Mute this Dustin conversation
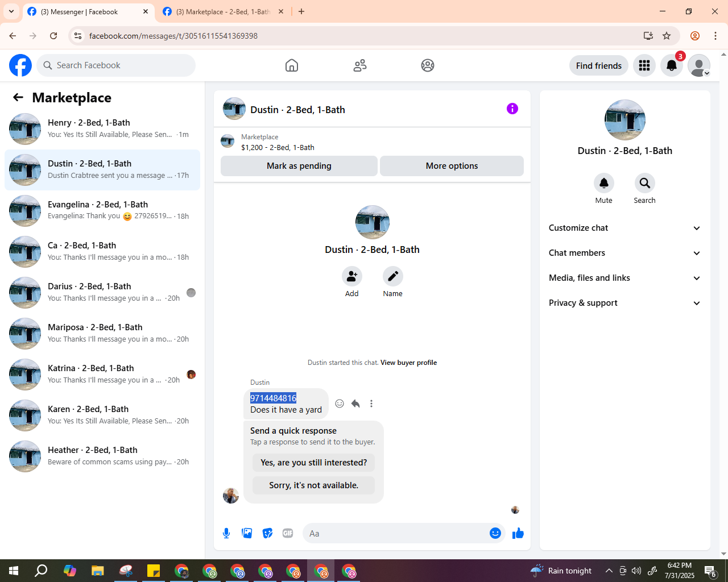Image resolution: width=728 pixels, height=582 pixels. point(604,183)
